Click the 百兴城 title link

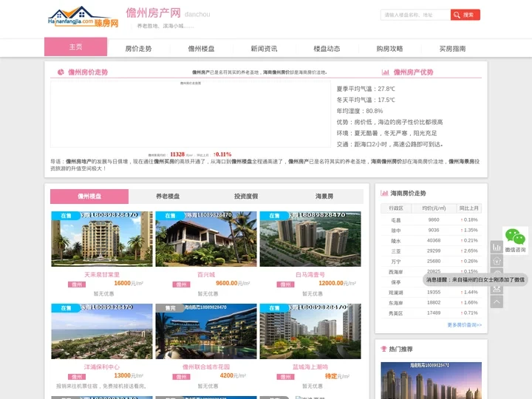coord(206,274)
